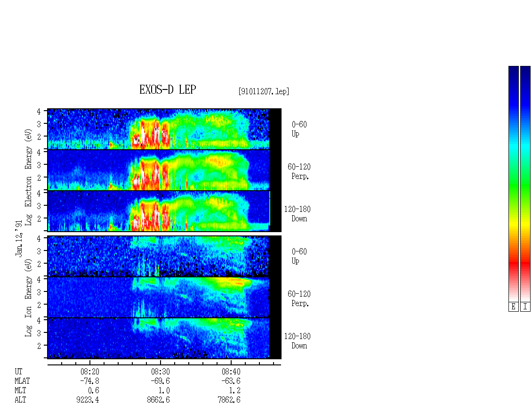Click the ion '120-180 Down' pitch angle label
Image resolution: width=532 pixels, height=412 pixels.
pos(298,341)
